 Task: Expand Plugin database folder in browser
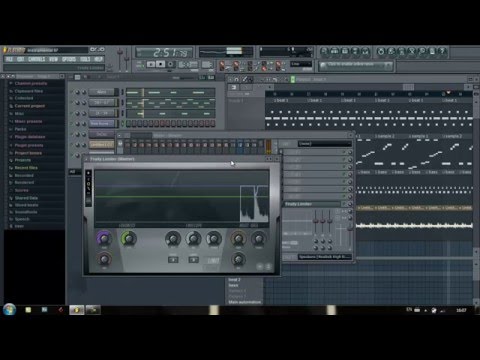[x=29, y=137]
